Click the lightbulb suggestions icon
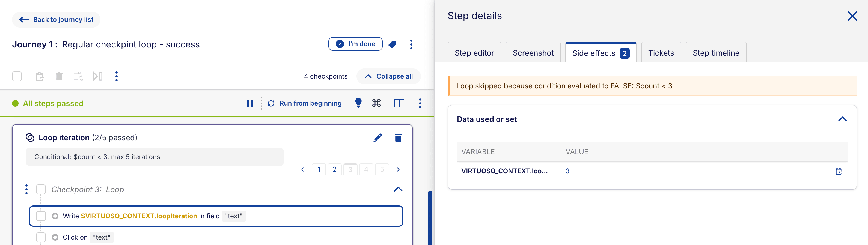Viewport: 868px width, 245px height. (358, 103)
